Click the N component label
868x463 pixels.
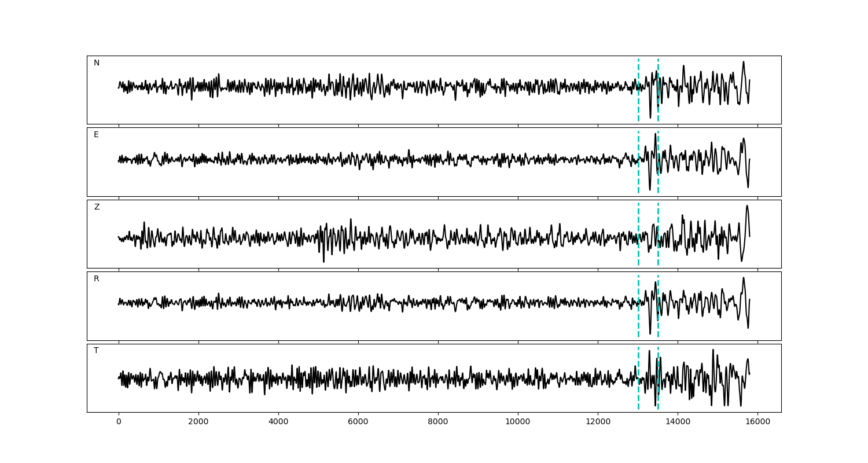(97, 63)
